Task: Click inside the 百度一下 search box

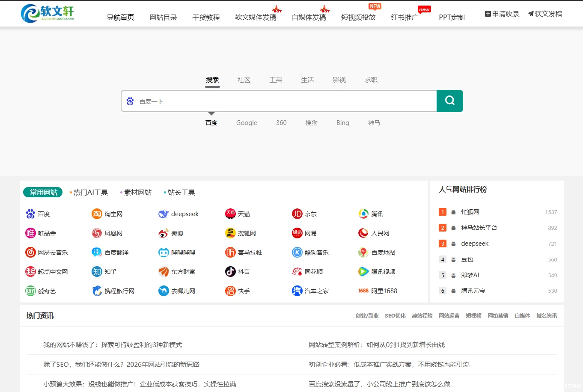Action: click(x=278, y=101)
